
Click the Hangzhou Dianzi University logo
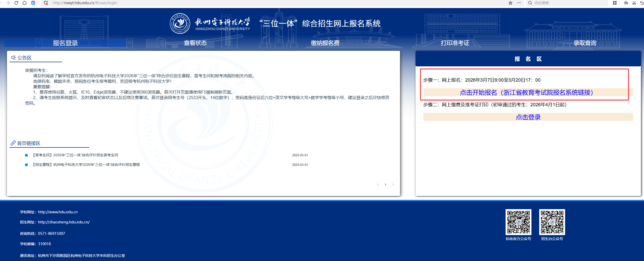[x=180, y=24]
